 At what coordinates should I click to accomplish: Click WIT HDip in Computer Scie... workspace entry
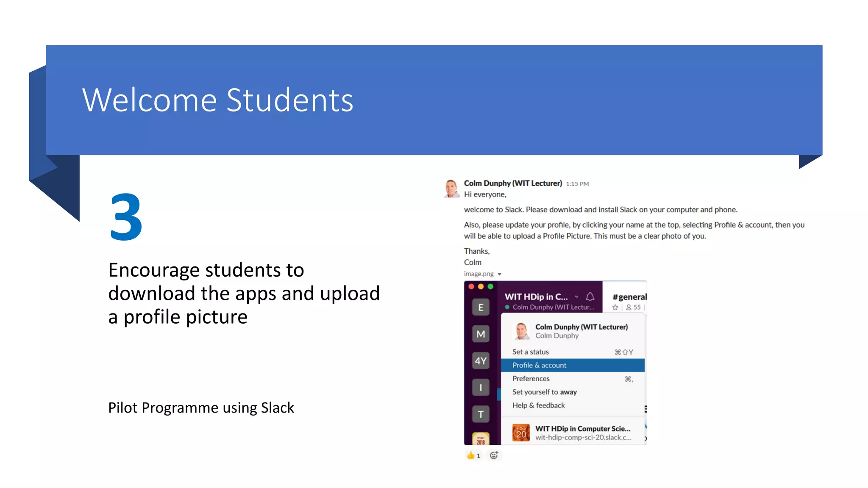pos(573,433)
